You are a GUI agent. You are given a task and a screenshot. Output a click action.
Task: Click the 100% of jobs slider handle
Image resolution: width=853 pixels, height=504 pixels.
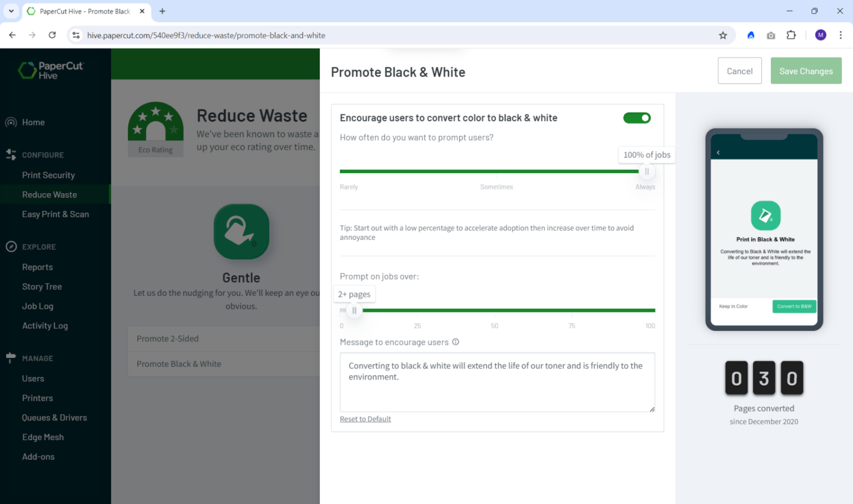click(646, 172)
